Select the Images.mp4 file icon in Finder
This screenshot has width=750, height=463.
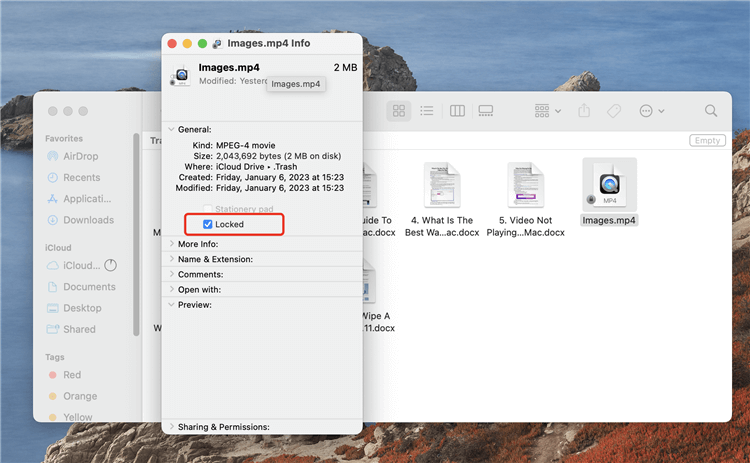tap(609, 185)
